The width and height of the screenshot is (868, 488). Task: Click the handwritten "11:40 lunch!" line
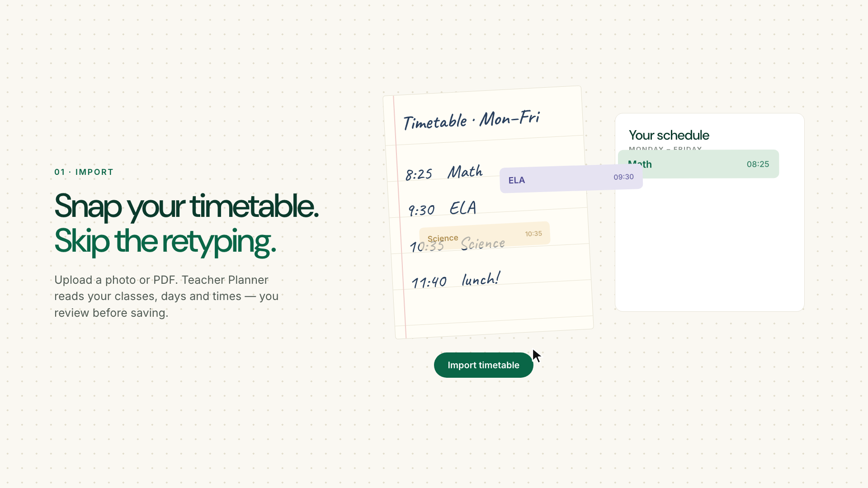(456, 280)
